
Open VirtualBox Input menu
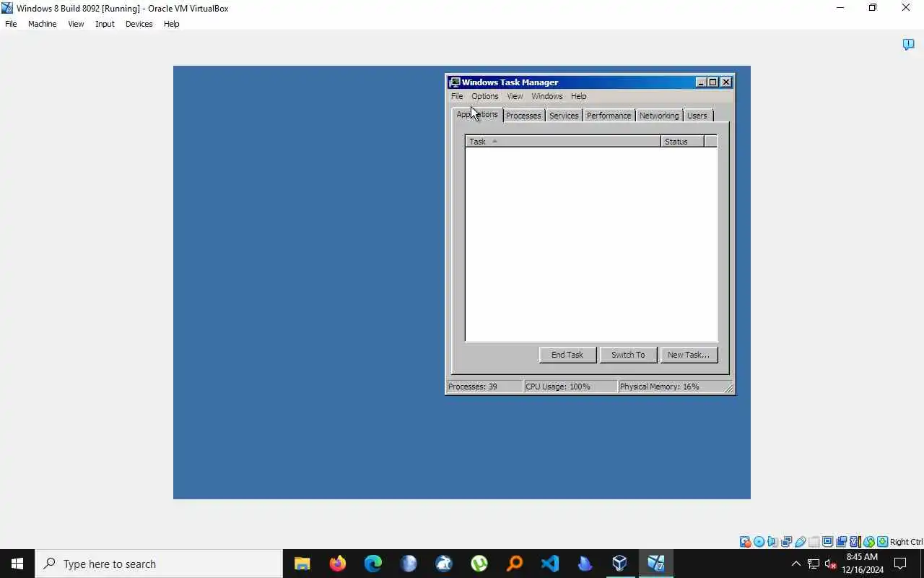[x=105, y=24]
